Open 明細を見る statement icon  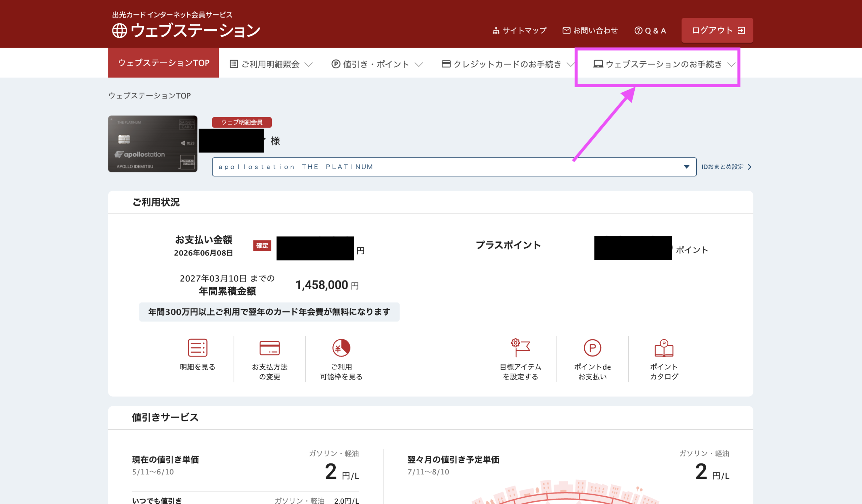(197, 347)
